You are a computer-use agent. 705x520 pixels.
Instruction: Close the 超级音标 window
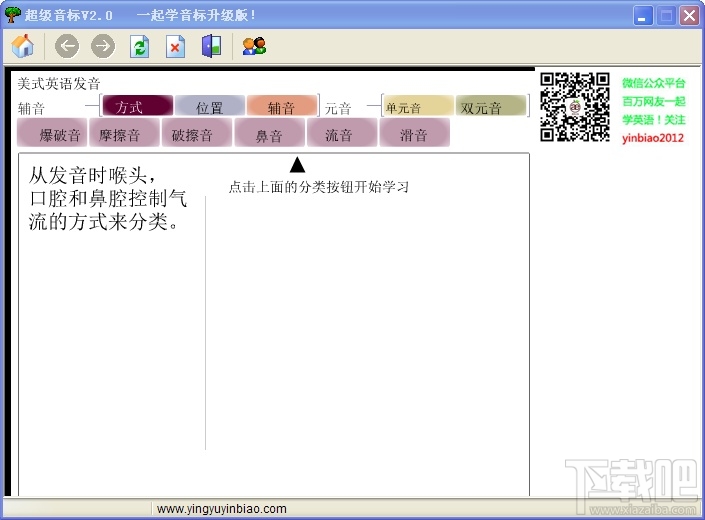pos(689,16)
